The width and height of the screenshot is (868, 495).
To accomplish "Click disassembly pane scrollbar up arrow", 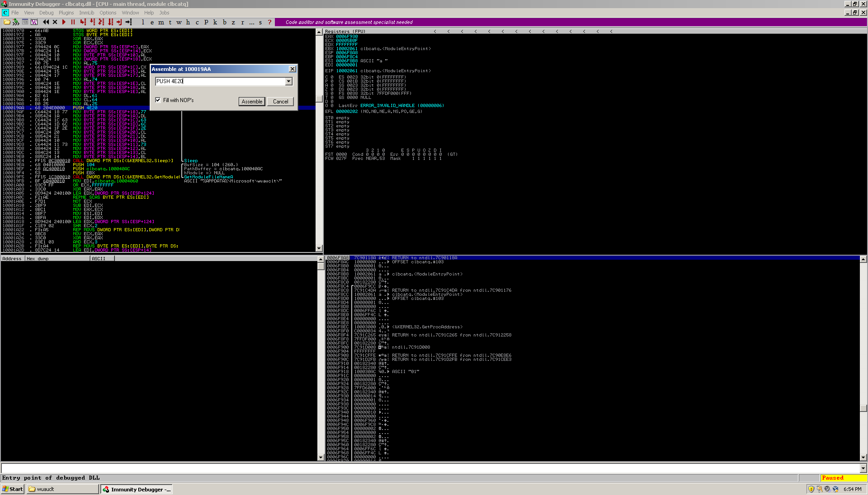I will click(319, 32).
